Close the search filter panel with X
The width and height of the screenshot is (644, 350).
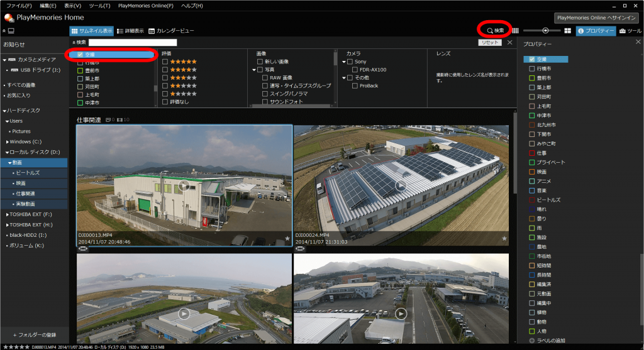509,42
